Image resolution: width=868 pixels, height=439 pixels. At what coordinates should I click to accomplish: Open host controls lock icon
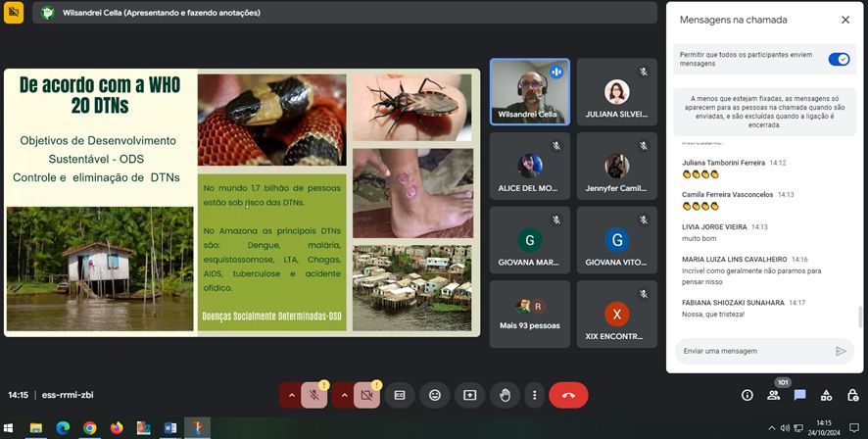[x=851, y=395]
